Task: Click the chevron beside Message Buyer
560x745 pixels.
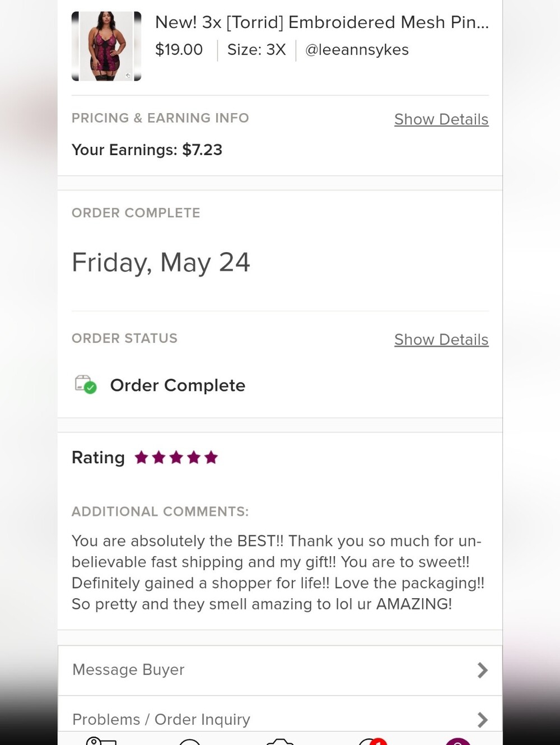Action: pyautogui.click(x=482, y=670)
